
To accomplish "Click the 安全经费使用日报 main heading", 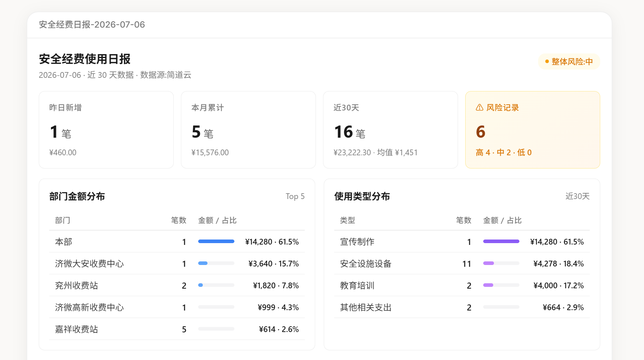I will point(85,59).
